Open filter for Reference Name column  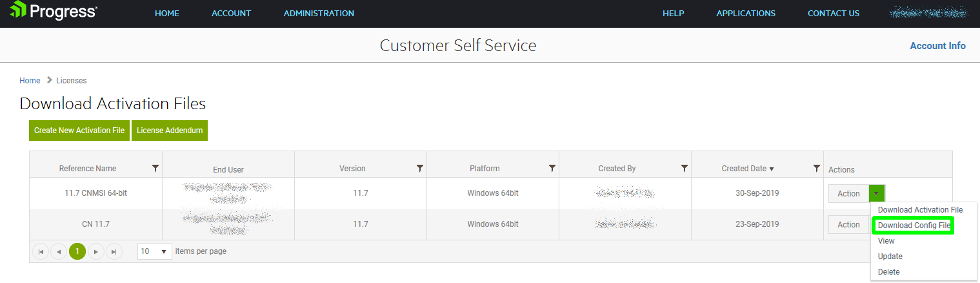tap(155, 168)
